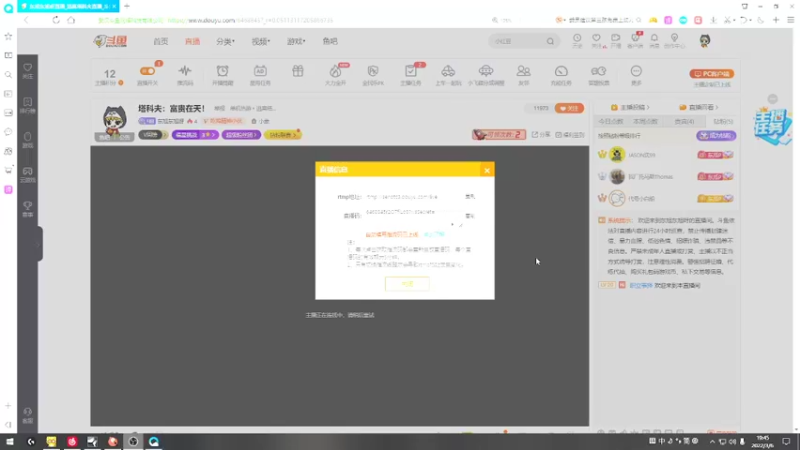Open the gift box icon in toolbar
The height and width of the screenshot is (450, 800).
[298, 71]
